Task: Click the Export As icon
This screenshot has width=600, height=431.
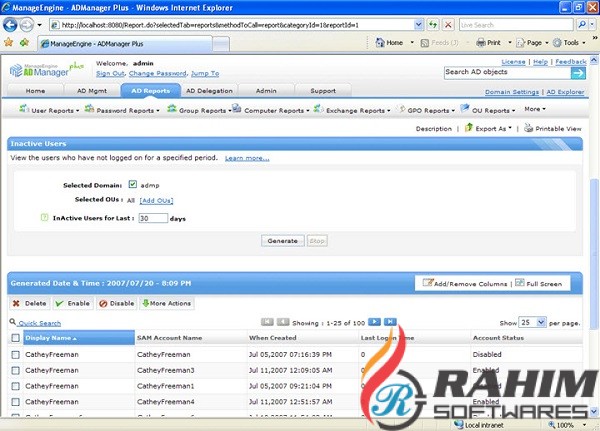Action: pos(469,127)
